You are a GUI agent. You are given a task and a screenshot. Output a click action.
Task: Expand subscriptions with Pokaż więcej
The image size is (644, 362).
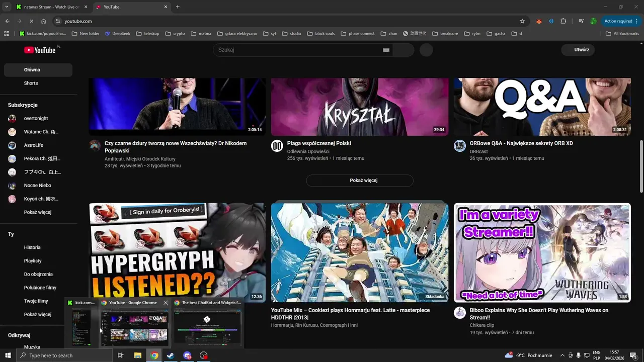point(38,212)
